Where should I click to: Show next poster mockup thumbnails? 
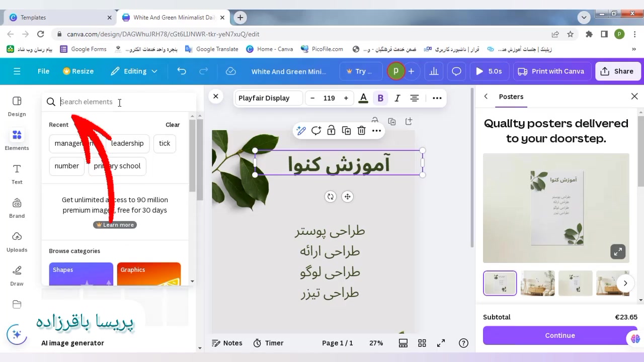pos(625,283)
